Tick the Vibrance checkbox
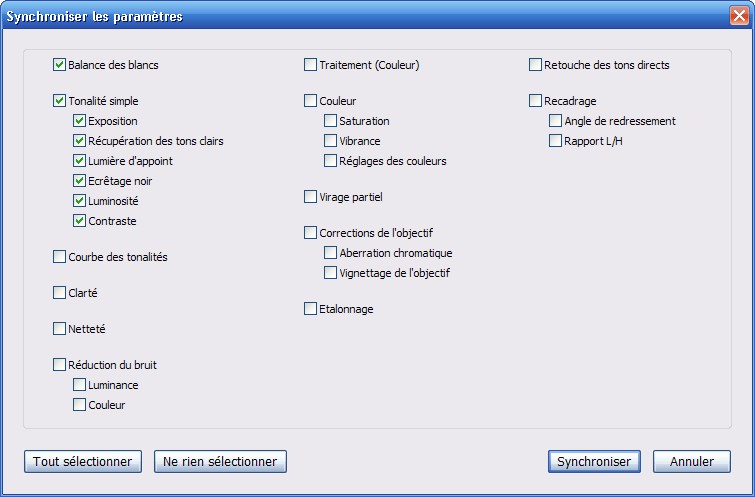 [x=330, y=141]
